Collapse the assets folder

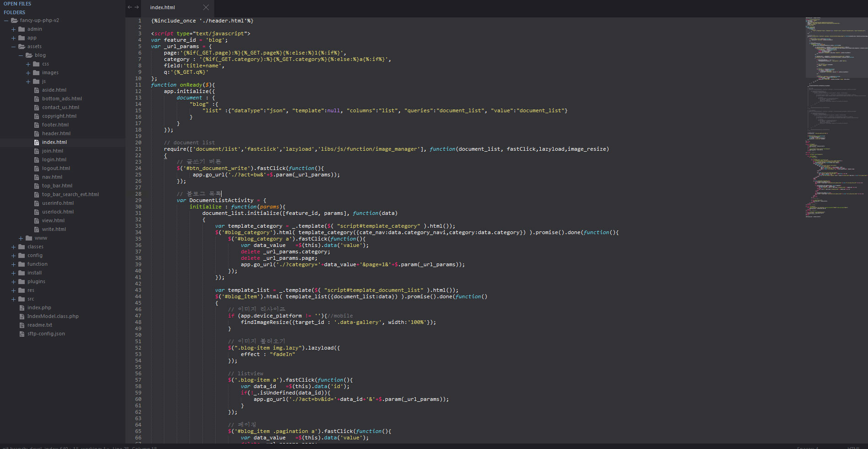pyautogui.click(x=14, y=47)
